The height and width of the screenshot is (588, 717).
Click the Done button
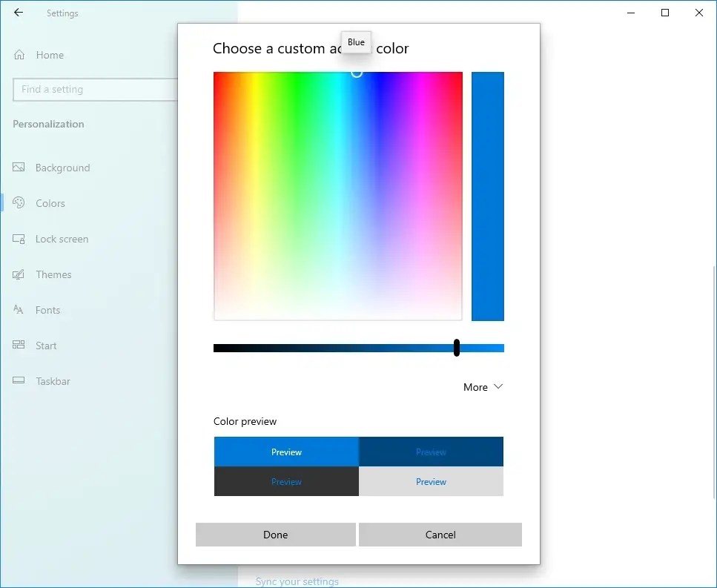[x=275, y=535]
